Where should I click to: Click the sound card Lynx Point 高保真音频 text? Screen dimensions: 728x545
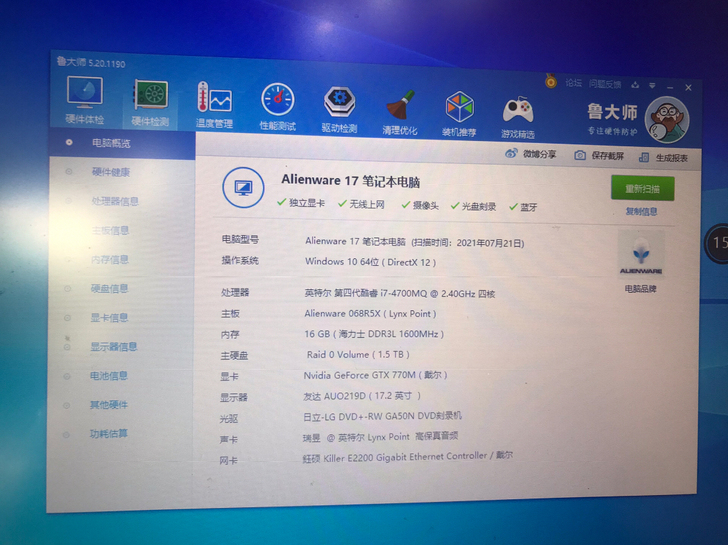(x=380, y=437)
